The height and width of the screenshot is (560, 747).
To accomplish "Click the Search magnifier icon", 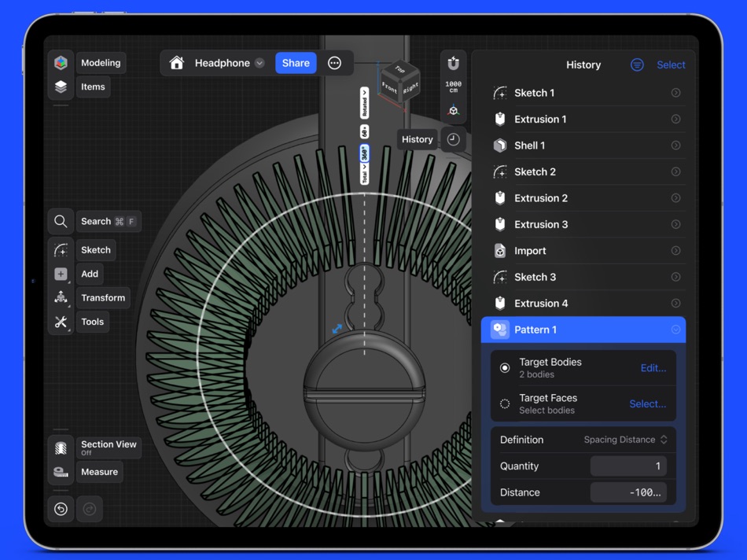I will click(x=61, y=221).
